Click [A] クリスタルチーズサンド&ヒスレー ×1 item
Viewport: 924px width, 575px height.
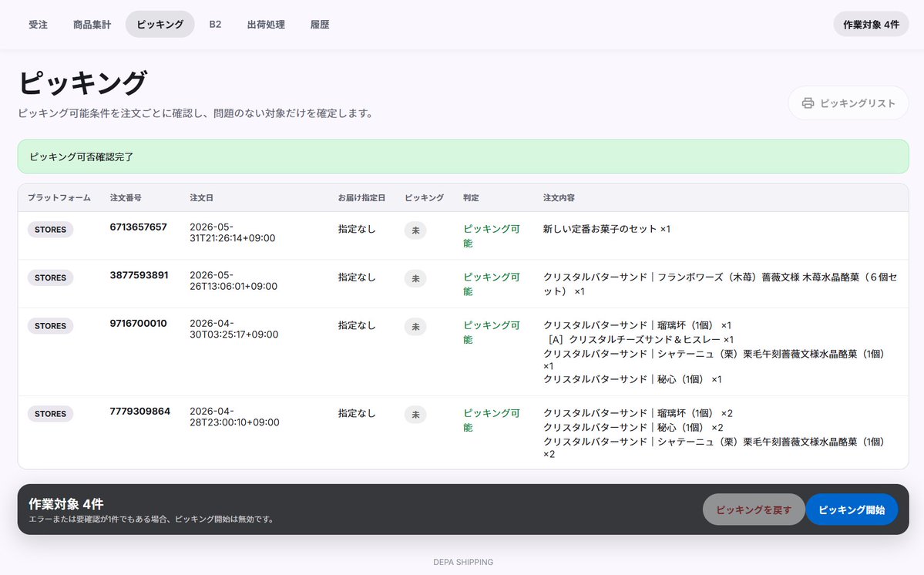(640, 340)
